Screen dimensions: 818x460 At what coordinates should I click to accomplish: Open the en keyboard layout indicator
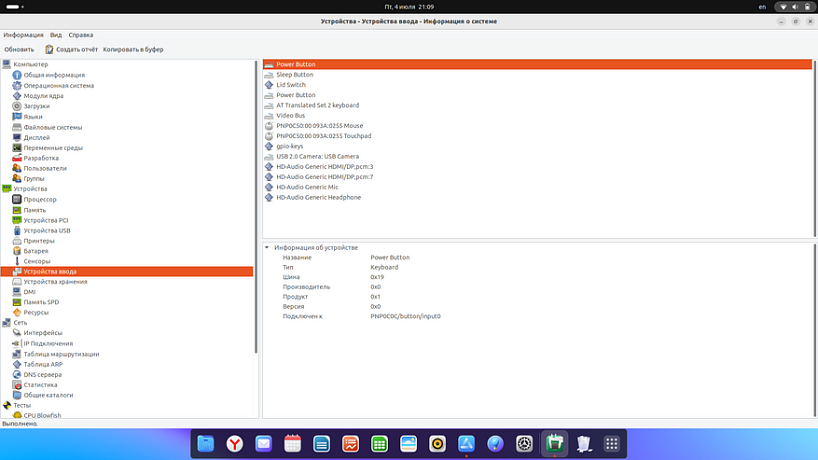(762, 7)
